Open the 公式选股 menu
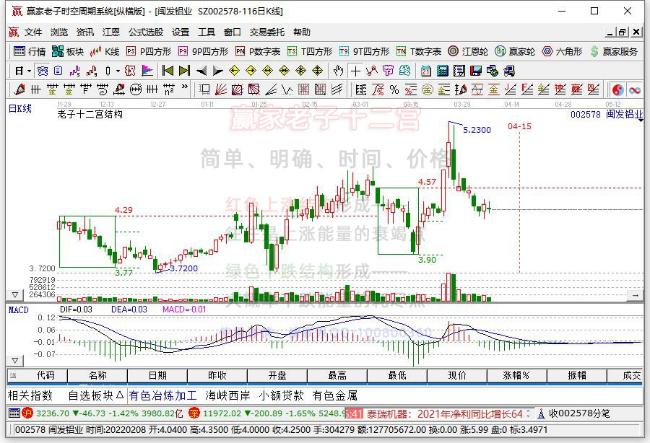Viewport: 650px width, 443px height. pos(146,32)
